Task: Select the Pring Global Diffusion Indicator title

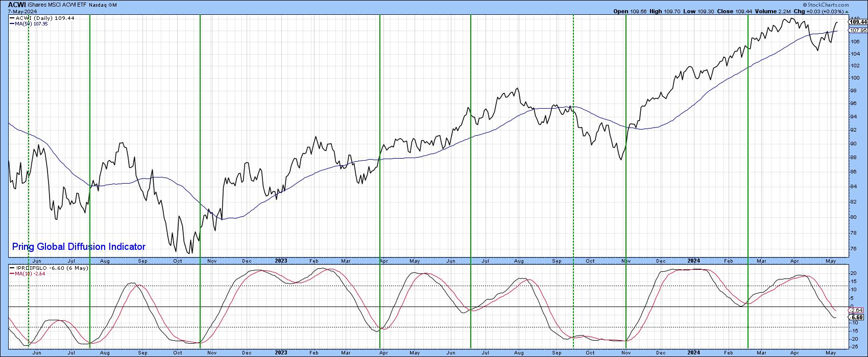Action: pos(79,247)
